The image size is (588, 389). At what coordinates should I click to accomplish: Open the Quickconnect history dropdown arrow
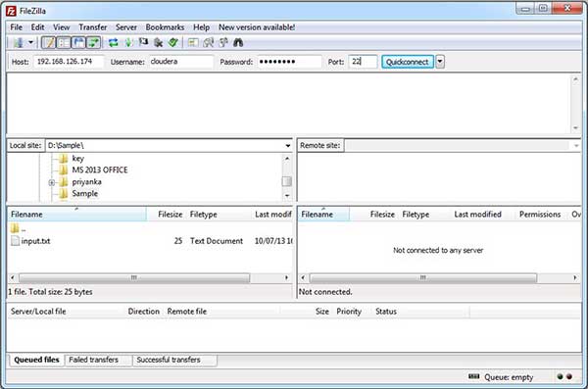tap(440, 62)
